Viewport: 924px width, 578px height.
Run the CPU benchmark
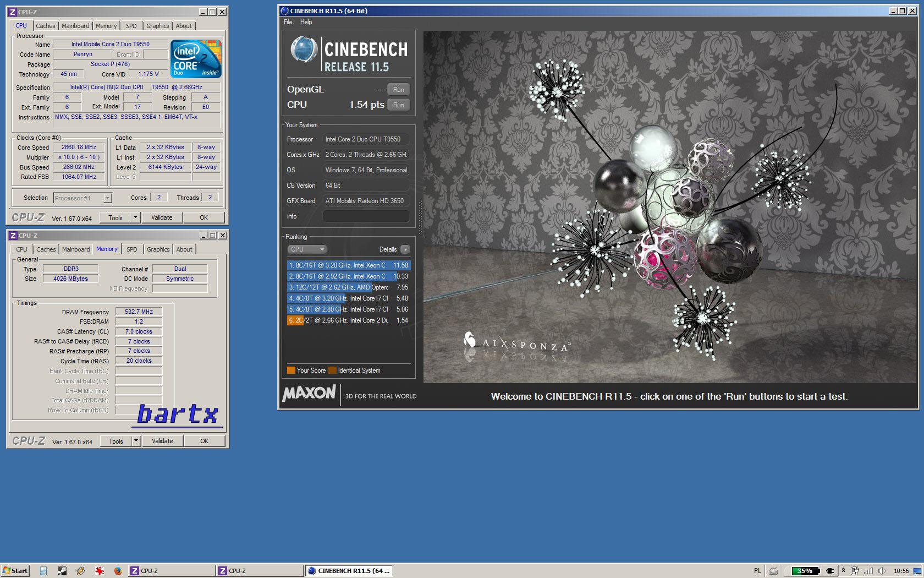tap(398, 105)
